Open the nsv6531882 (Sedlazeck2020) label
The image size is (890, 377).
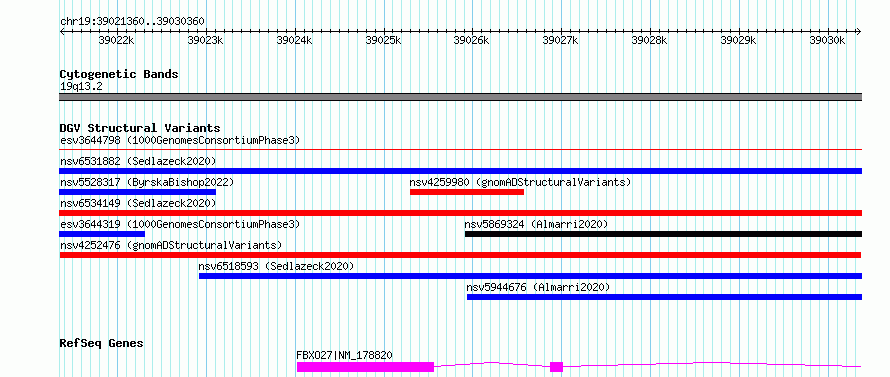tap(138, 161)
